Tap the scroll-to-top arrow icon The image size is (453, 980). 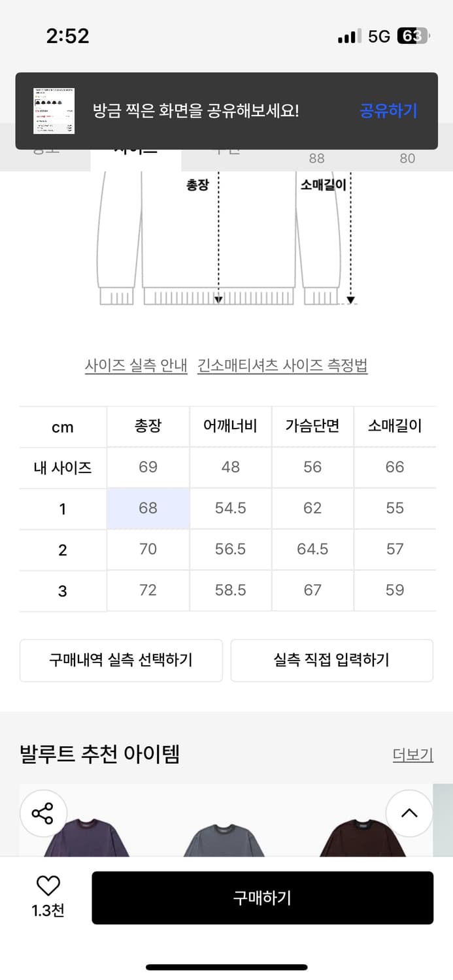(x=409, y=813)
